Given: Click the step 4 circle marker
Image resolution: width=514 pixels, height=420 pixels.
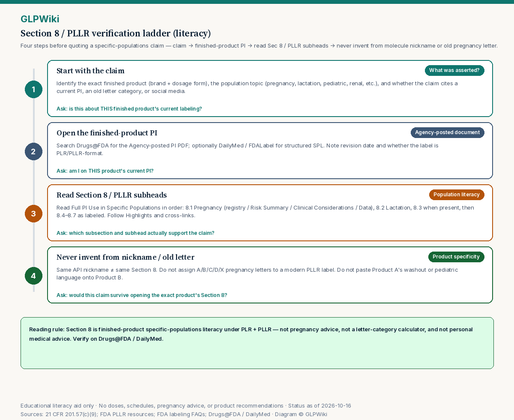Looking at the screenshot, I should pos(33,276).
